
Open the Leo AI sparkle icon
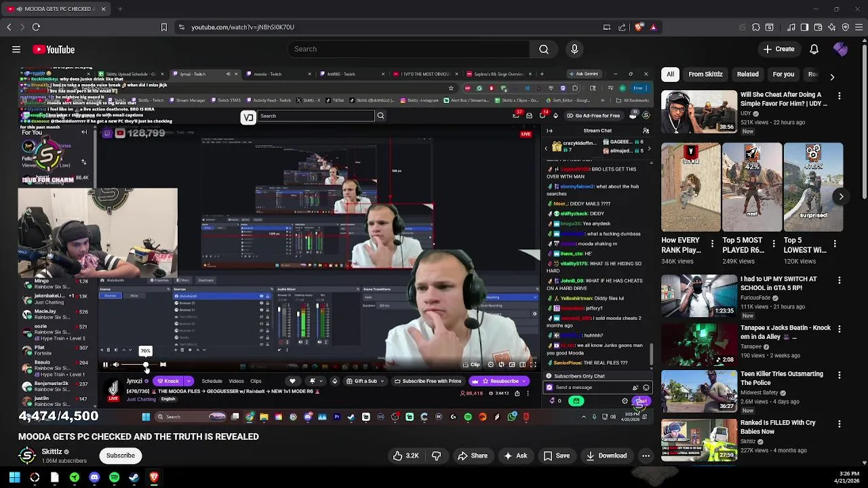(832, 27)
